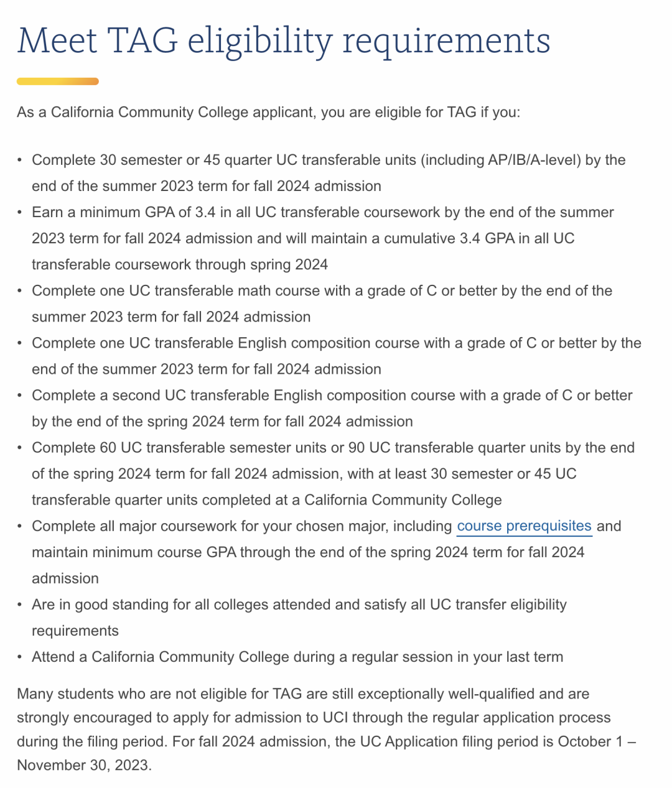The image size is (672, 788).
Task: Click the paragraph starting Many students who are not eligible
Action: pos(327,730)
